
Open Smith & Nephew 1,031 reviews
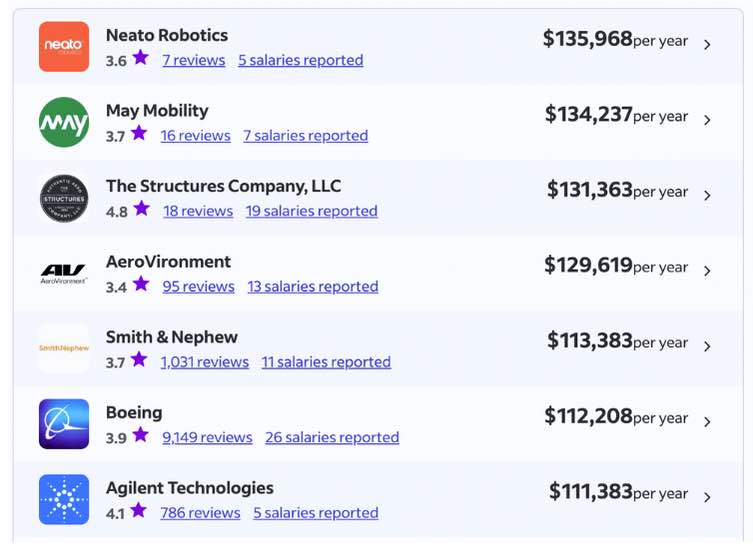(205, 362)
